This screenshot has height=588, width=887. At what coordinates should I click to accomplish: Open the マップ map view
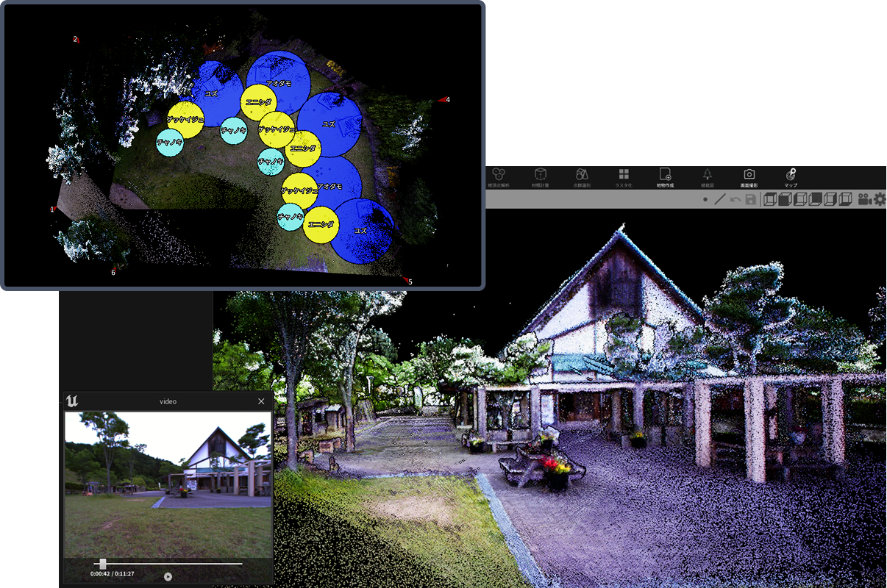(x=791, y=176)
